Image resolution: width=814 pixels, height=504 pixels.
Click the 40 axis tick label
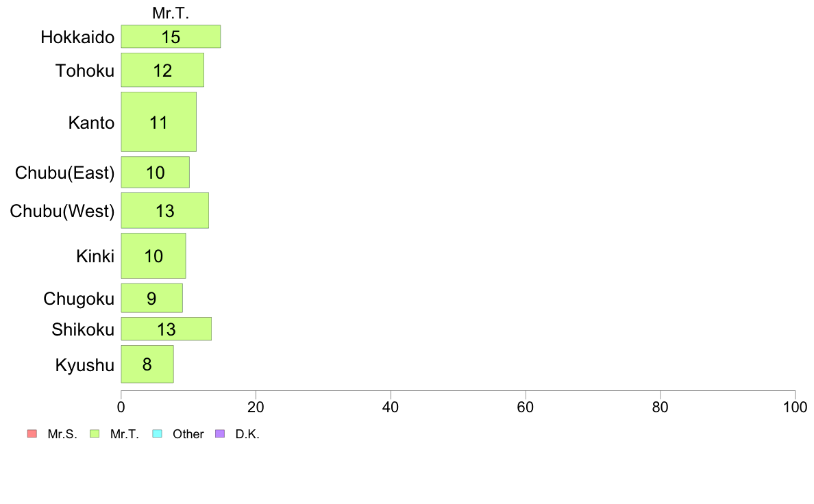click(x=391, y=407)
